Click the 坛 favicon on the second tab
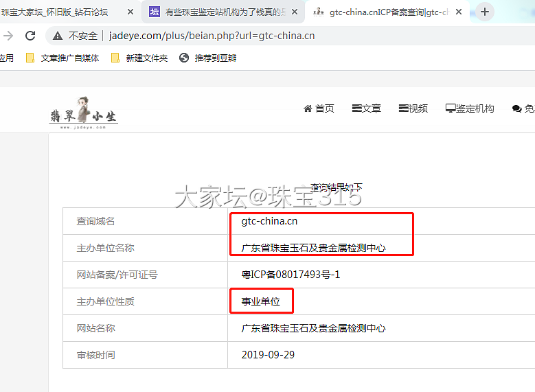Image resolution: width=535 pixels, height=392 pixels. [155, 12]
